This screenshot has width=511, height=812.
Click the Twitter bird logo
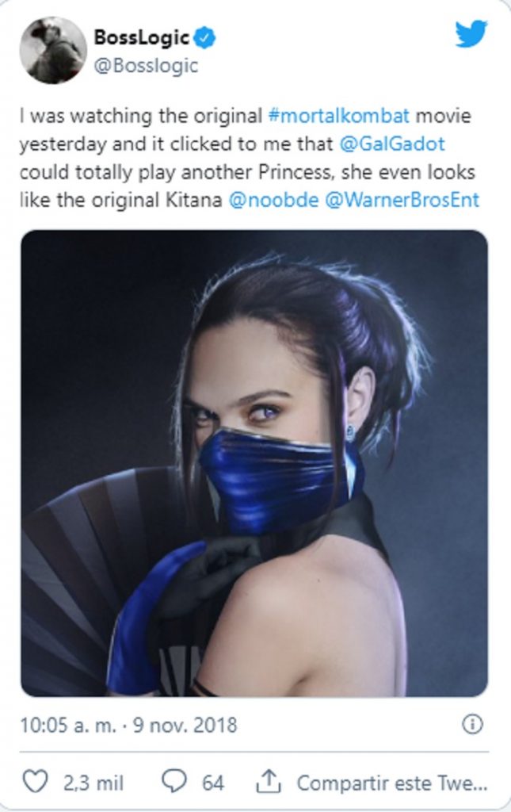pos(471,33)
